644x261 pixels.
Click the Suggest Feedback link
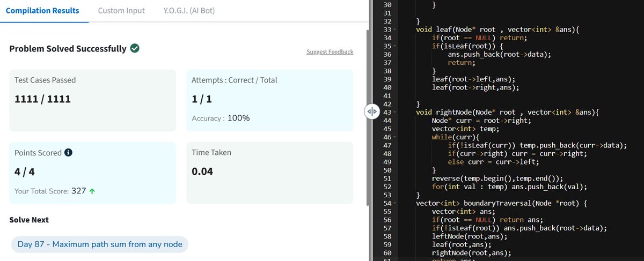(330, 52)
